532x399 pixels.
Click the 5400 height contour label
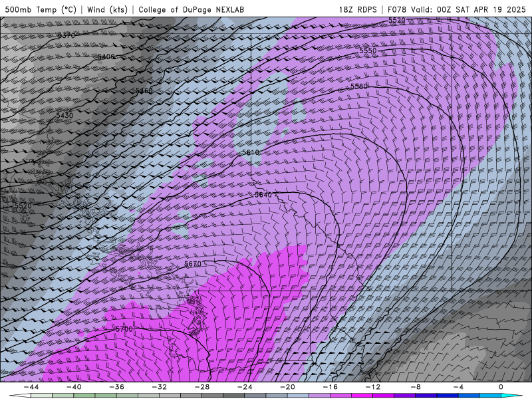coord(106,57)
